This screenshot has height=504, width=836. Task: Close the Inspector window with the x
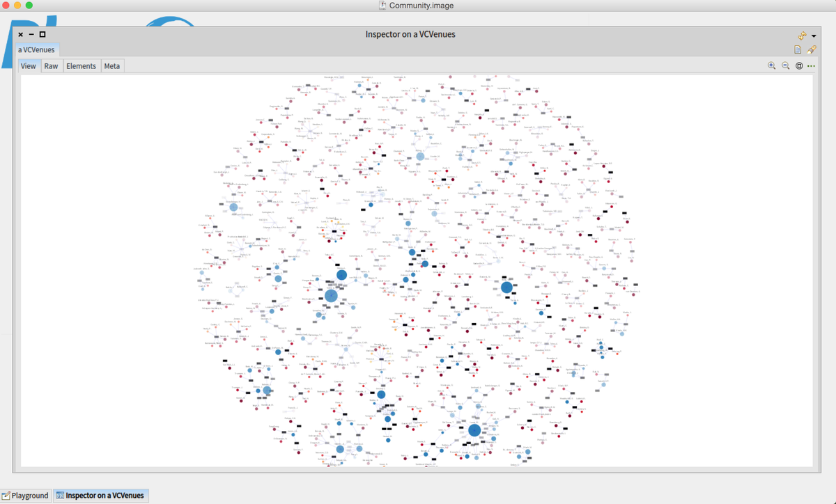20,34
